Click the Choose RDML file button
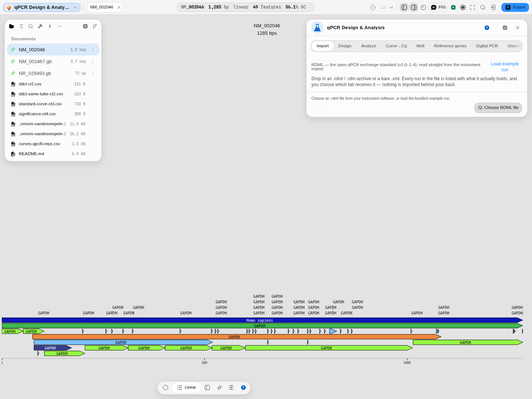Screen dimensions: 532x399 [x=498, y=108]
